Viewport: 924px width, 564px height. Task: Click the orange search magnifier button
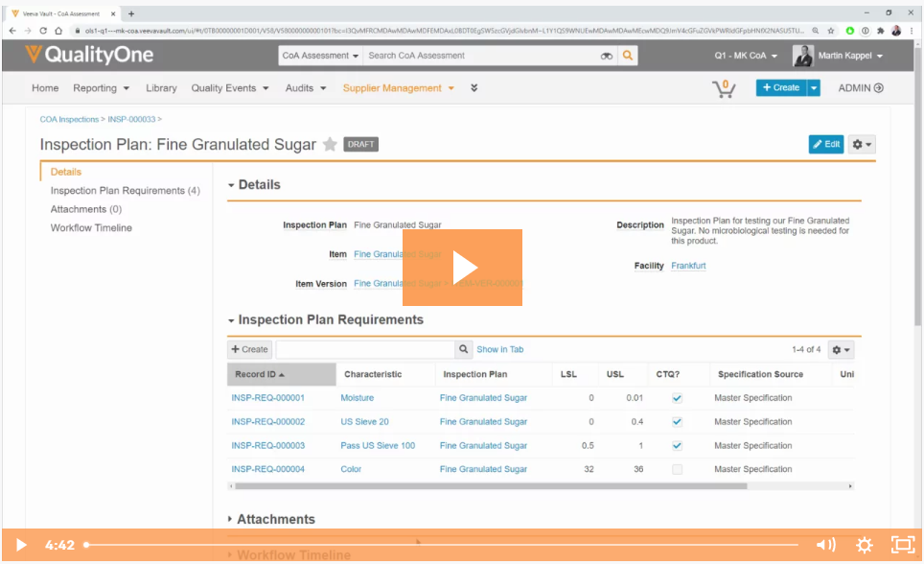tap(628, 56)
